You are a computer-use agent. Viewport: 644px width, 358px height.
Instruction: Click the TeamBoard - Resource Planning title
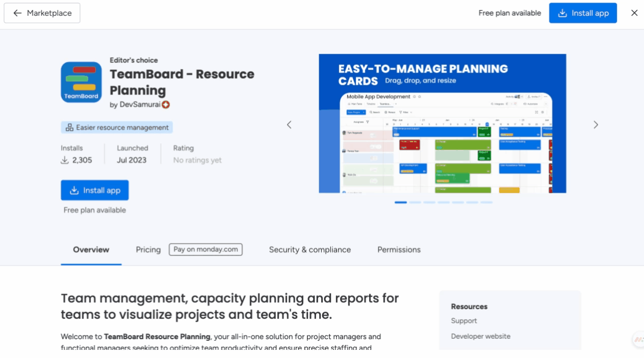[x=182, y=82]
